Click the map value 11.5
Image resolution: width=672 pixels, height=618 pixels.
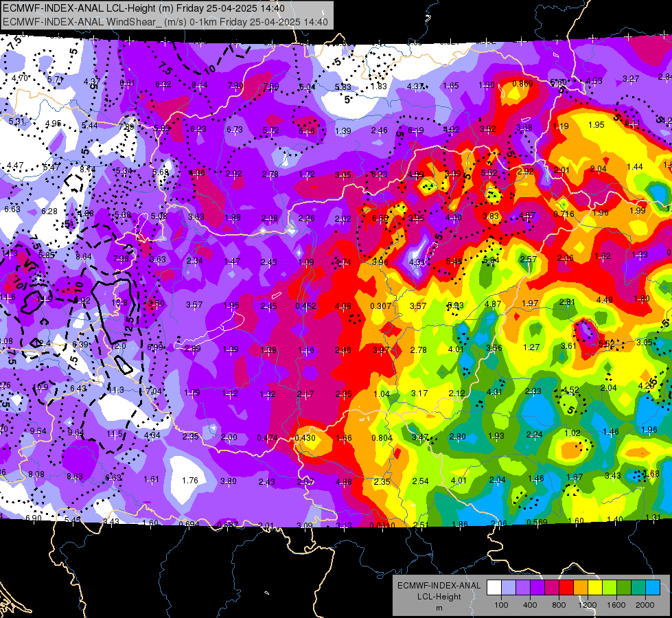(115, 434)
